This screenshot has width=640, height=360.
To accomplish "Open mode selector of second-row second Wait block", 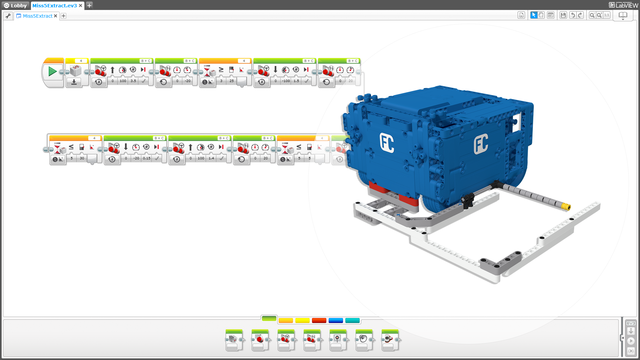I will 286,159.
